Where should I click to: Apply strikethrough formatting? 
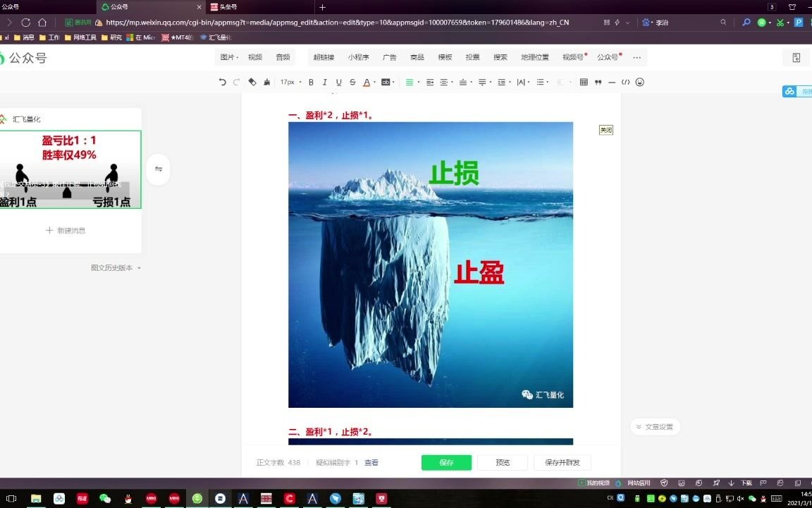353,82
